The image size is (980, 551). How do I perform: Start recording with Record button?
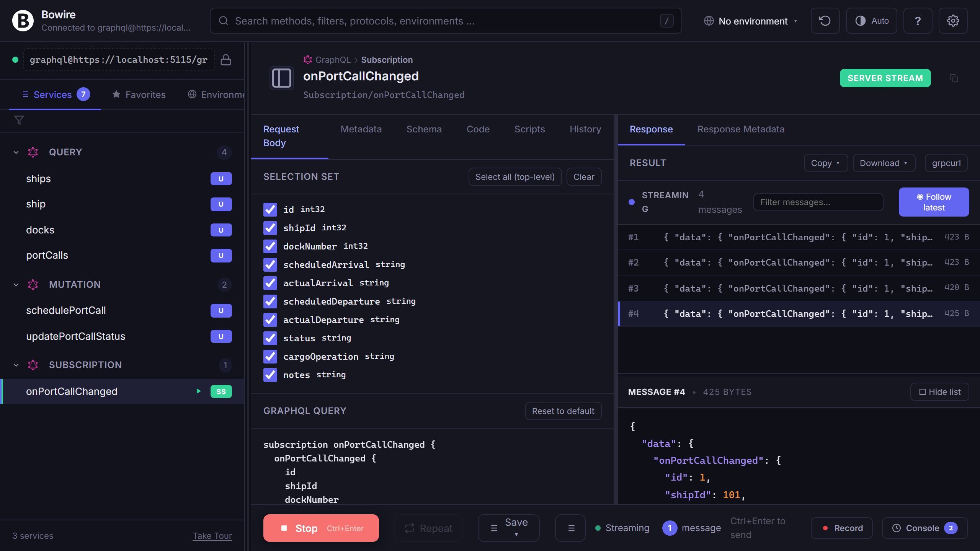click(842, 528)
